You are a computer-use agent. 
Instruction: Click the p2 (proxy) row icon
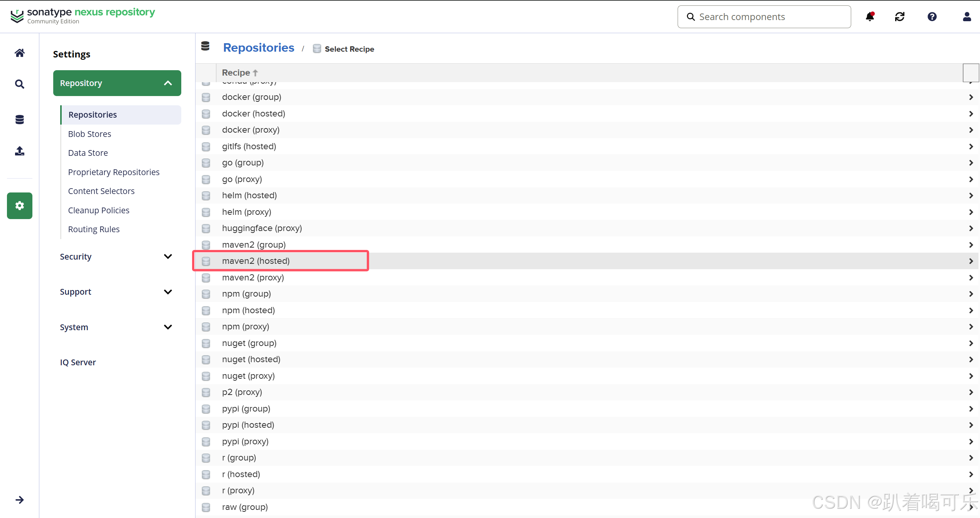[x=206, y=392]
